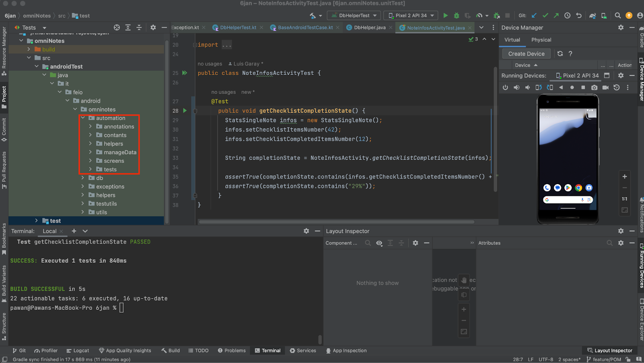Toggle the Project tool window sidebar button
Viewport: 644px width, 363px height.
click(x=4, y=97)
